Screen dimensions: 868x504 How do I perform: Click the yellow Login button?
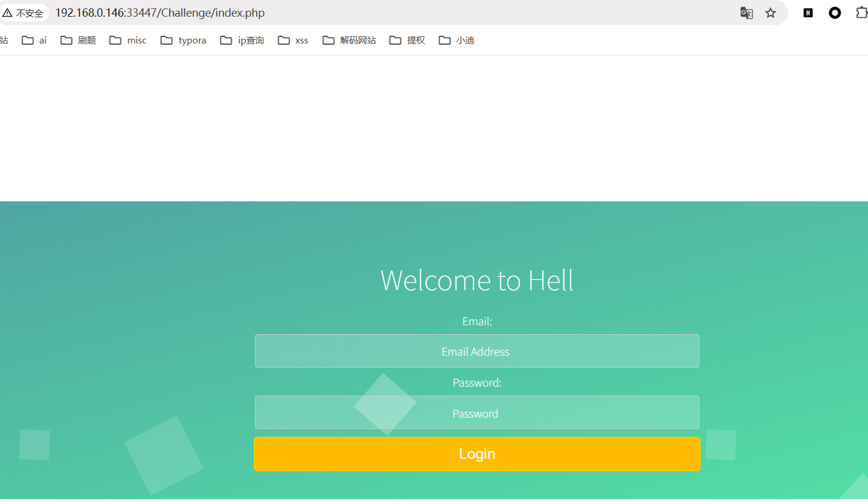[x=477, y=454]
